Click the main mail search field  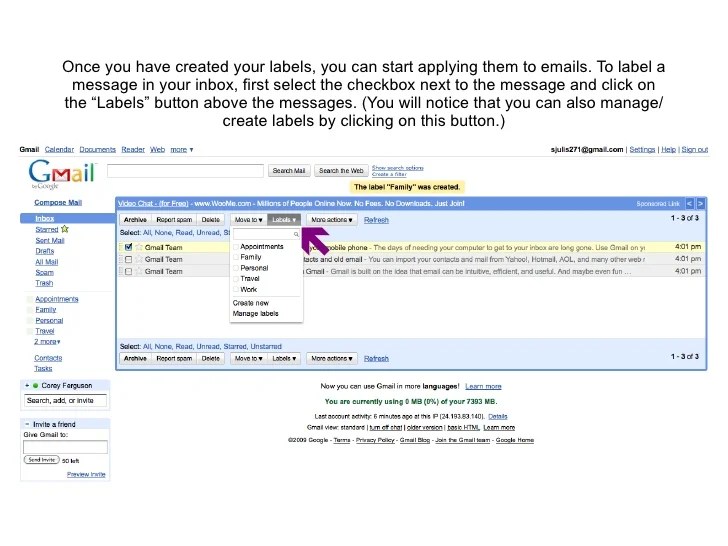[185, 171]
